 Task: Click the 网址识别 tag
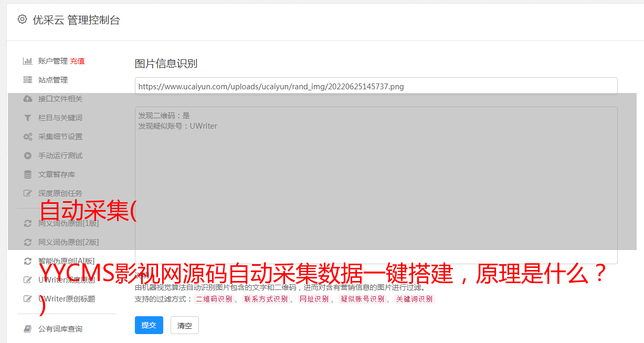pyautogui.click(x=314, y=299)
